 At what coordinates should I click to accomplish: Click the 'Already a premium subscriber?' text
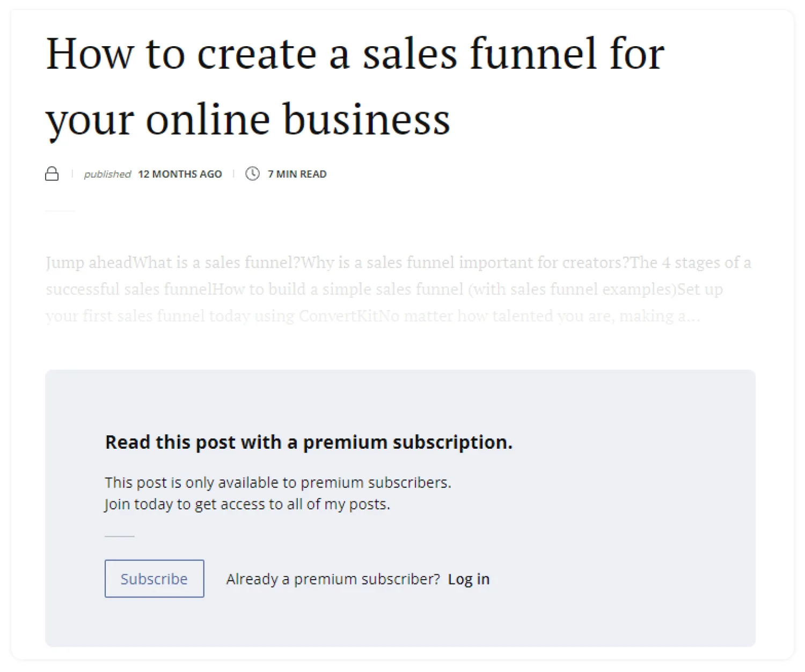tap(333, 579)
